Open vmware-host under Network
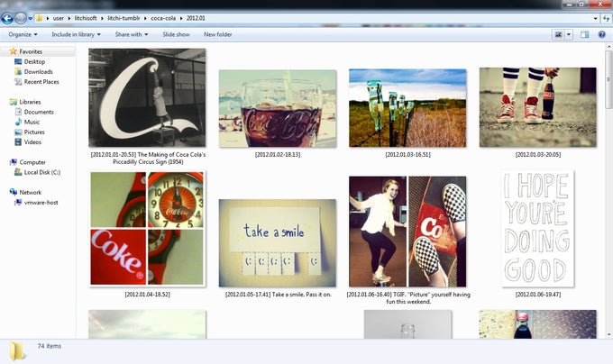Image resolution: width=613 pixels, height=364 pixels. [41, 203]
